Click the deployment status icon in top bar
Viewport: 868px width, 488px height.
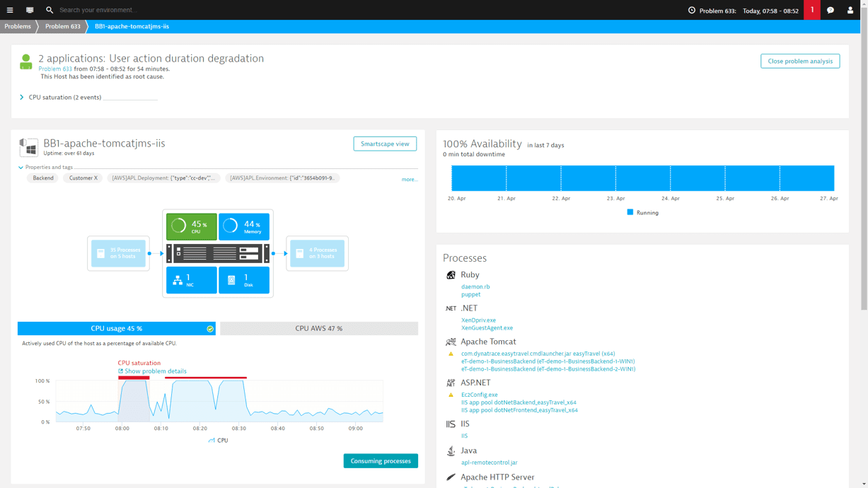pyautogui.click(x=29, y=10)
